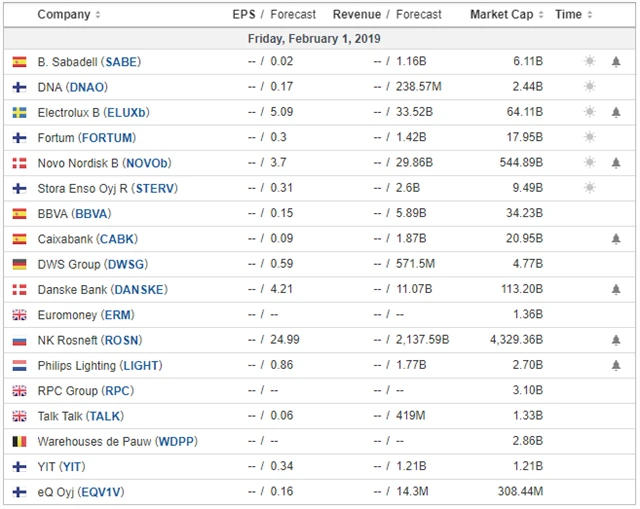The width and height of the screenshot is (640, 509).
Task: Click the Spanish flag beside BBVA
Action: pos(19,214)
